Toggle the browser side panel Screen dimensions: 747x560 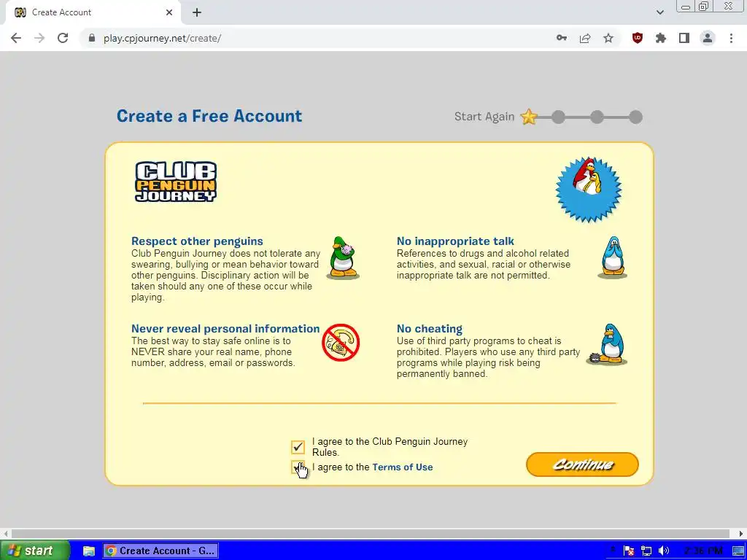click(684, 38)
